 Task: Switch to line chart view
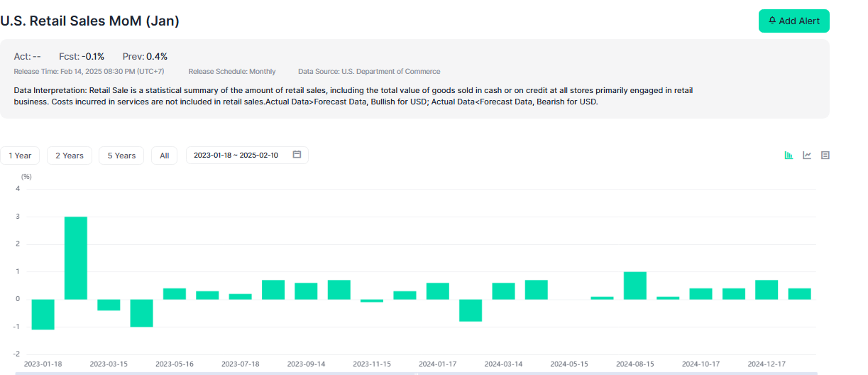pos(807,156)
